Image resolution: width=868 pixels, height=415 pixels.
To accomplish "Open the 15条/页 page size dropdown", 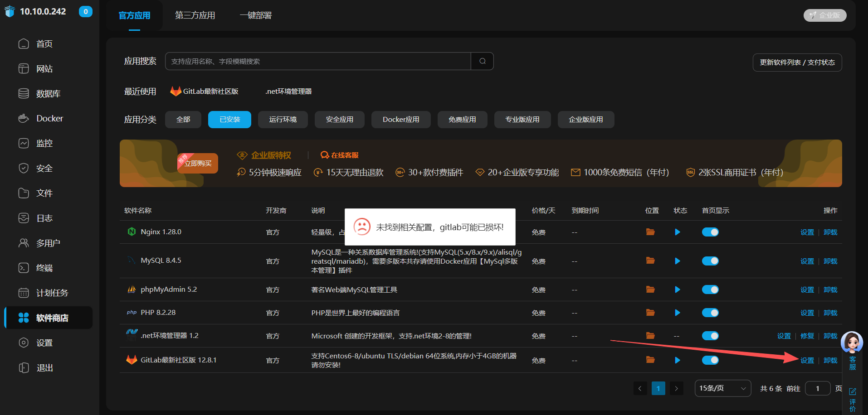I will click(x=722, y=388).
